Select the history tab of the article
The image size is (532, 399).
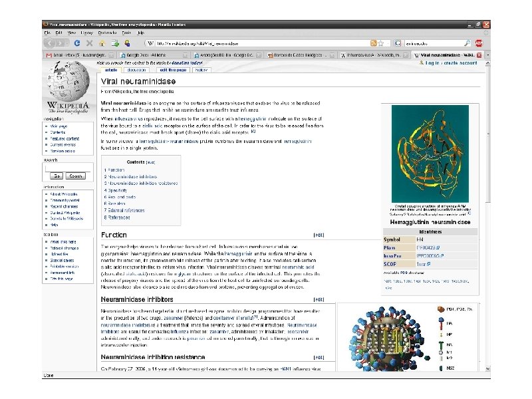[x=201, y=70]
